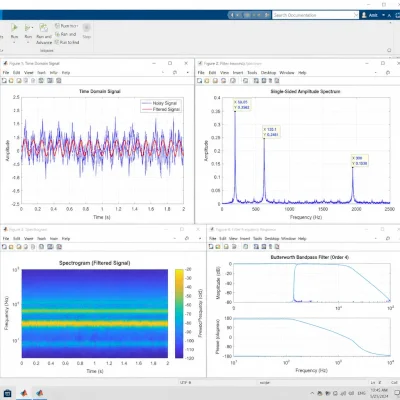Click Open File icon in Figure 3 toolbar
Image resolution: width=400 pixels, height=400 pixels.
pos(11,247)
